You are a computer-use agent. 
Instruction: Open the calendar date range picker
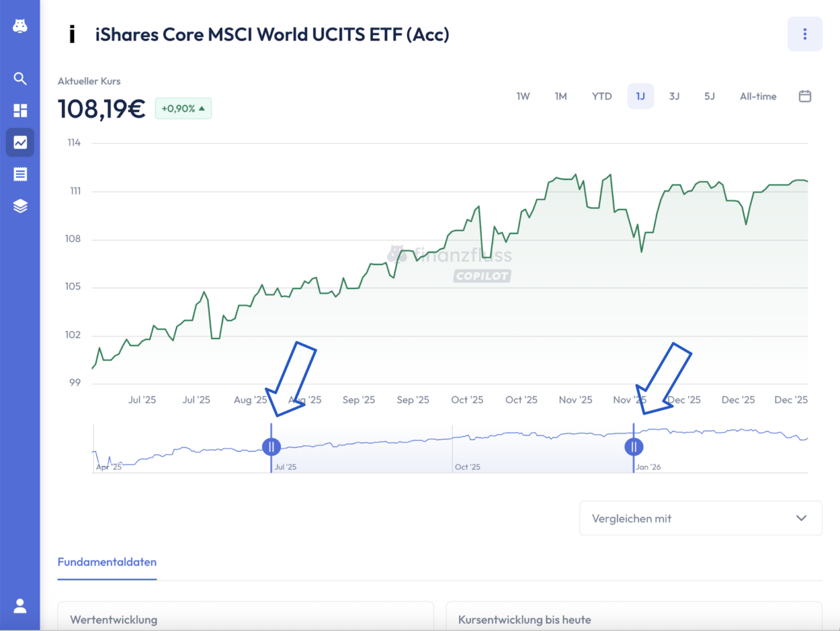coord(804,96)
